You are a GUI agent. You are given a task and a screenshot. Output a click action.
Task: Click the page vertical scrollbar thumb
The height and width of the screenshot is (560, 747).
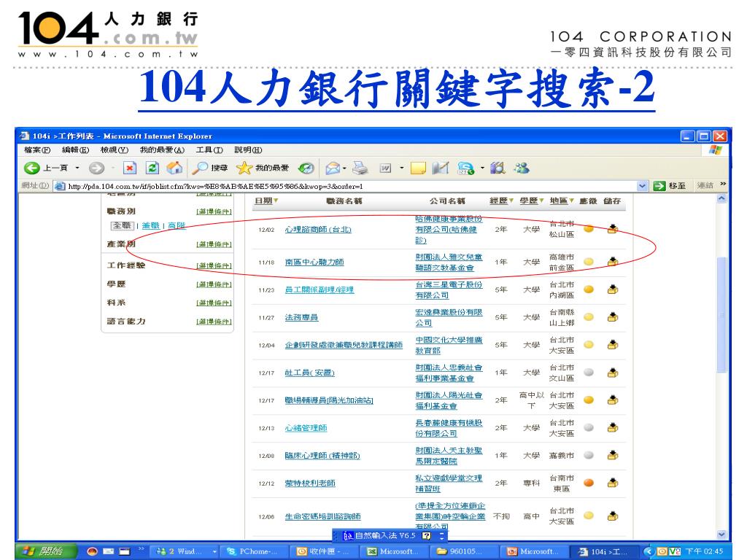point(721,314)
